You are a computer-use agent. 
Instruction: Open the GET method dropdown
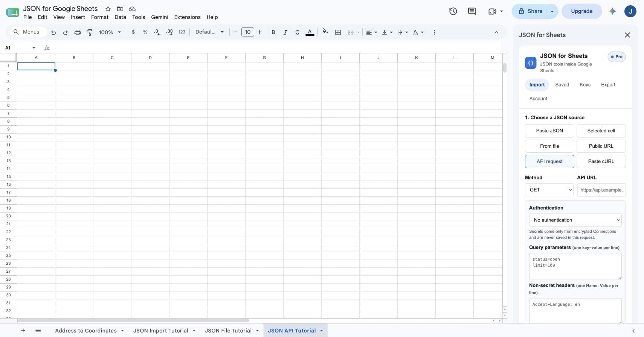(x=549, y=190)
